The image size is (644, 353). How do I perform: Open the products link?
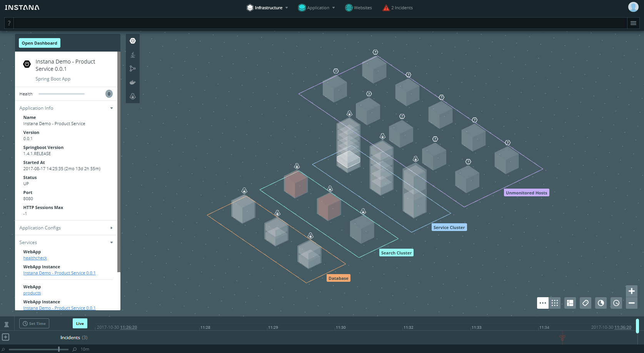click(x=32, y=293)
